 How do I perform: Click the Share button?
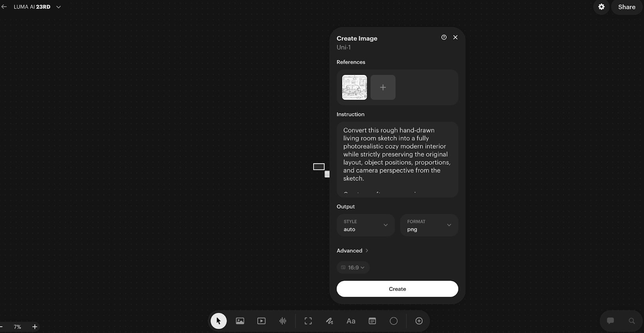tap(626, 7)
